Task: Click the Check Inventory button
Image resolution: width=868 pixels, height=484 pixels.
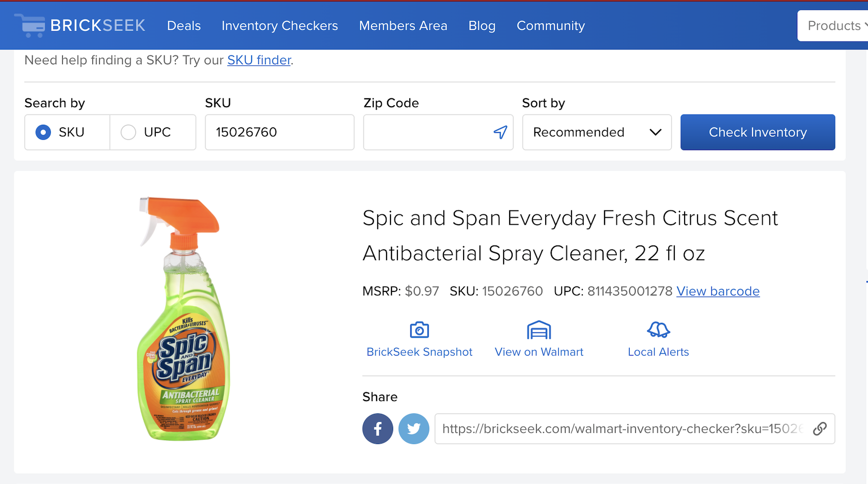Action: [x=757, y=132]
